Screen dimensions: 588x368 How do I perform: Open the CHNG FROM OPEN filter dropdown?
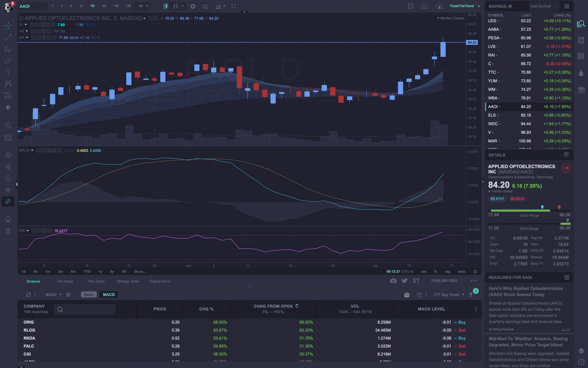point(296,306)
